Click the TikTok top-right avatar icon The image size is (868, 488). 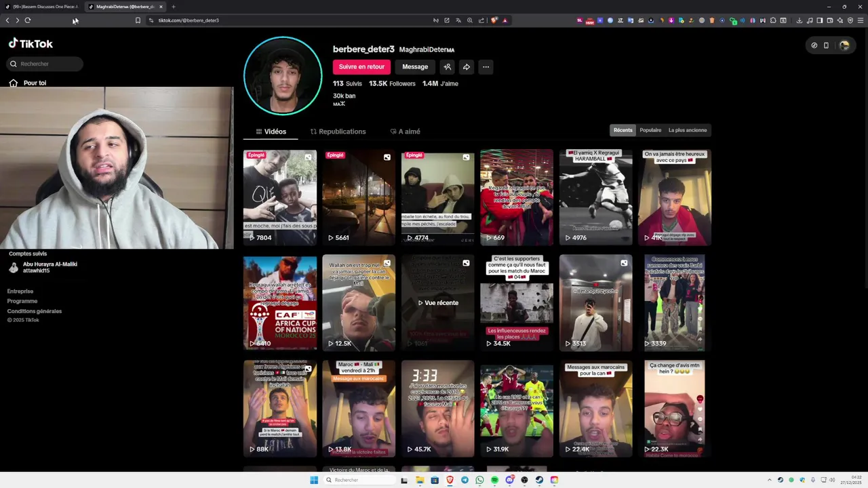[x=844, y=45]
